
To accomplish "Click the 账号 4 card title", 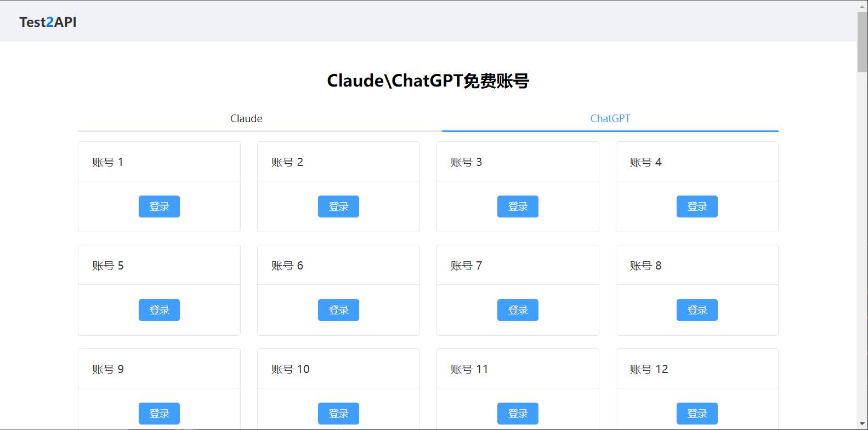I will pos(646,162).
